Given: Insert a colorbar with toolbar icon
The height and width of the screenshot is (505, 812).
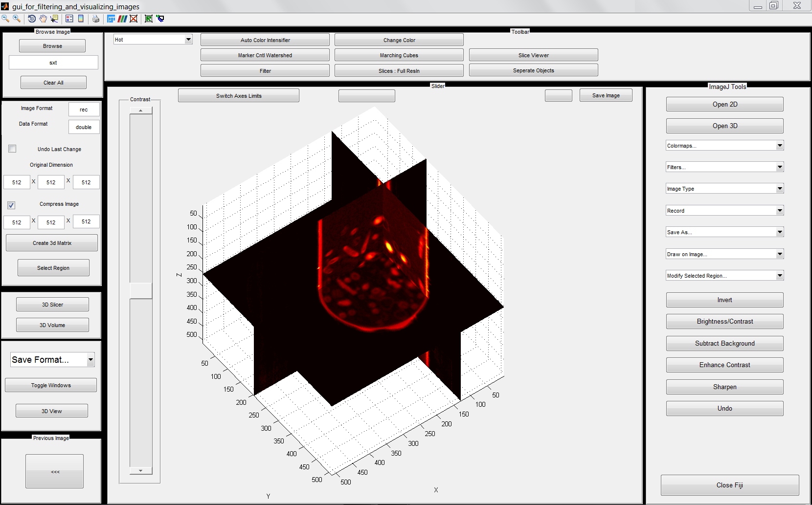Looking at the screenshot, I should (81, 19).
